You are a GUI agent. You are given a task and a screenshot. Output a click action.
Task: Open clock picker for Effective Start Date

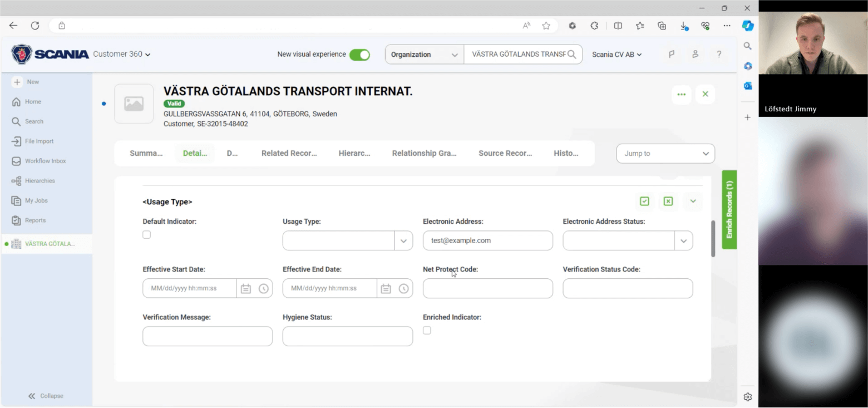[x=263, y=289]
